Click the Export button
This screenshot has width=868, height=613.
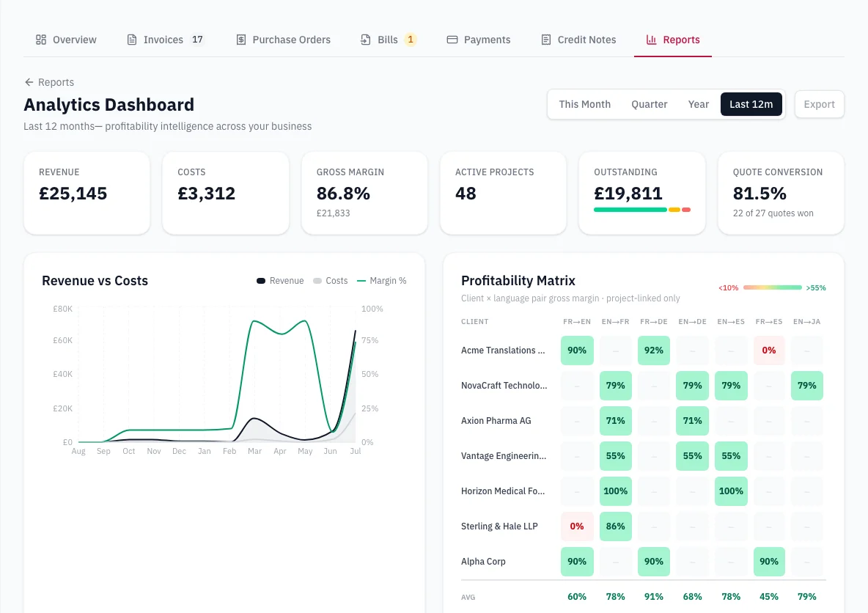click(x=820, y=104)
